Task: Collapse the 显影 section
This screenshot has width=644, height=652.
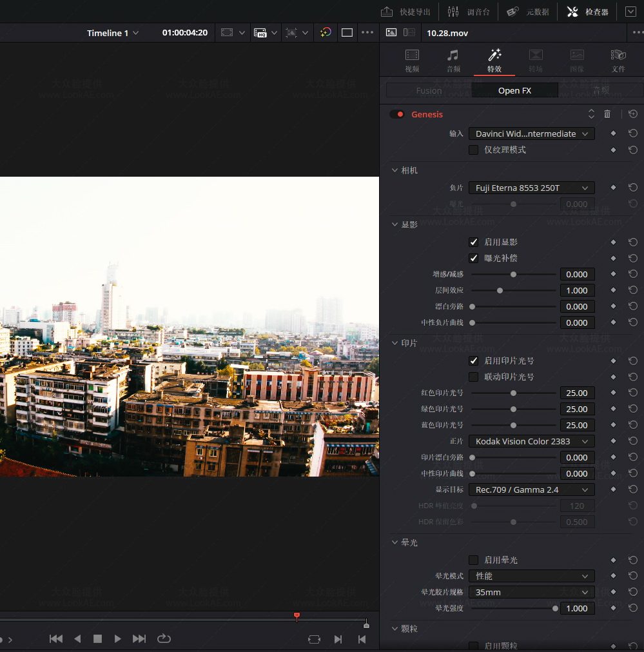Action: (x=395, y=224)
